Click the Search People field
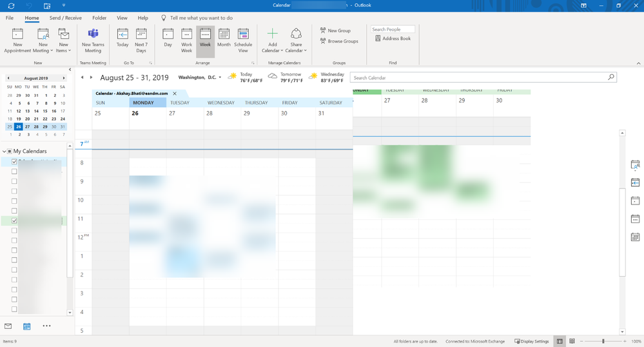 tap(393, 29)
